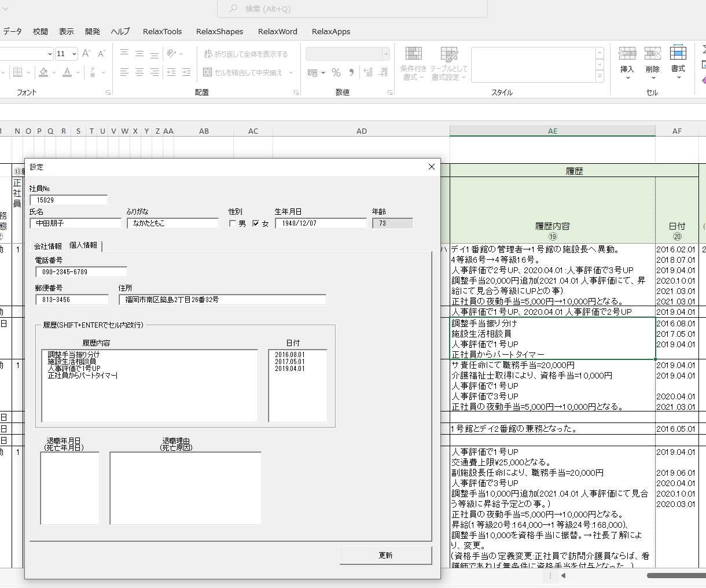Center text horizontally
Image resolution: width=706 pixels, height=588 pixels.
click(x=139, y=72)
